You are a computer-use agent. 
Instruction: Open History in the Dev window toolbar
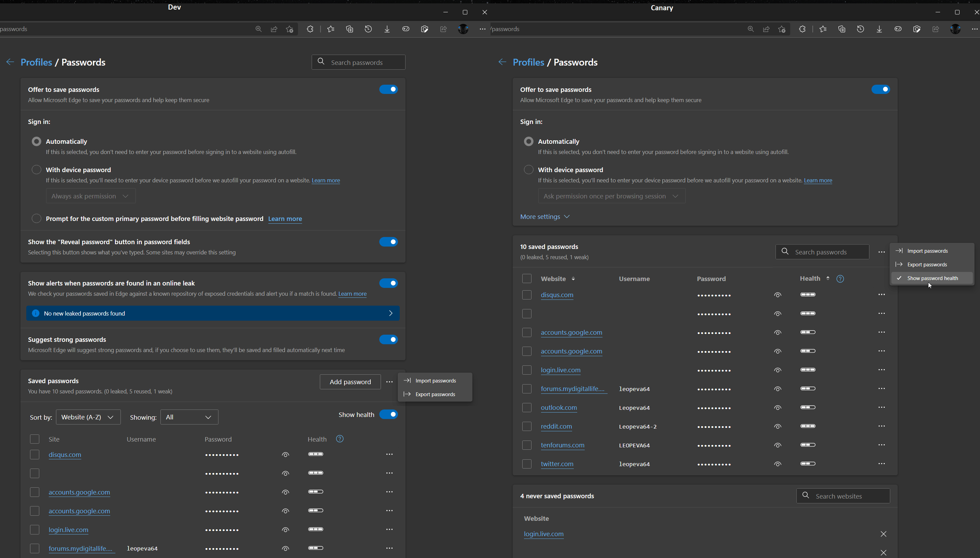click(x=368, y=29)
